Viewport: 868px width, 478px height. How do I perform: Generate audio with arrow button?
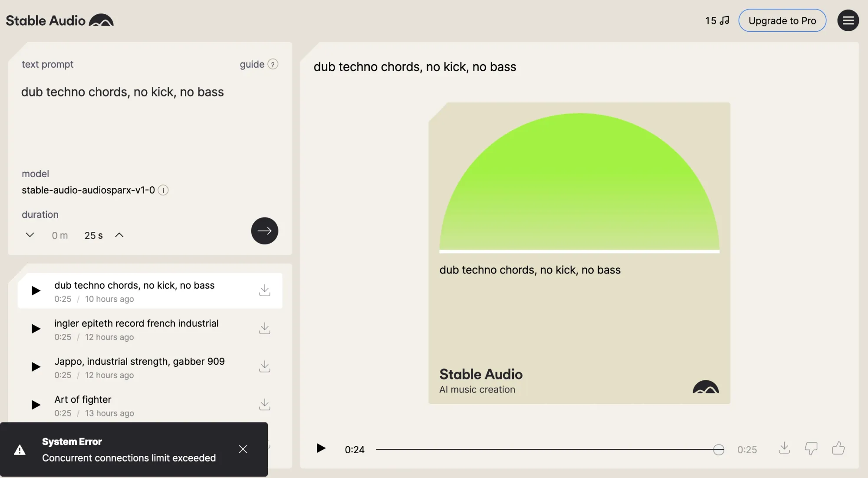click(x=264, y=231)
